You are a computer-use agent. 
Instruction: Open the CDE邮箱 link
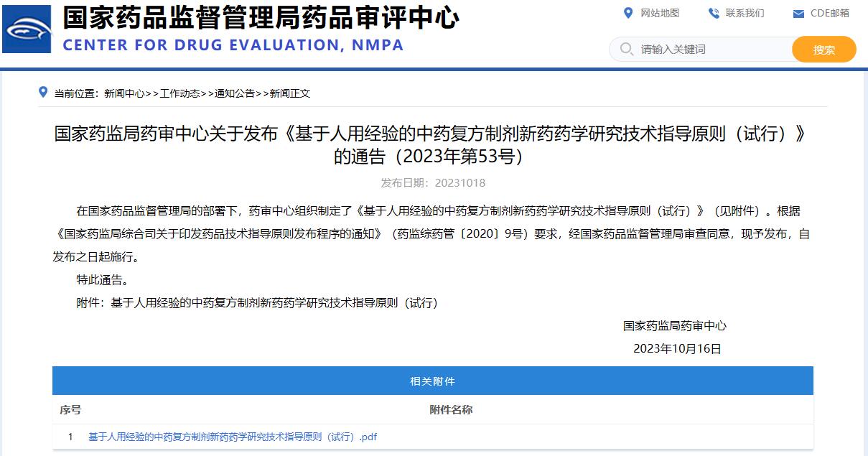click(x=829, y=13)
